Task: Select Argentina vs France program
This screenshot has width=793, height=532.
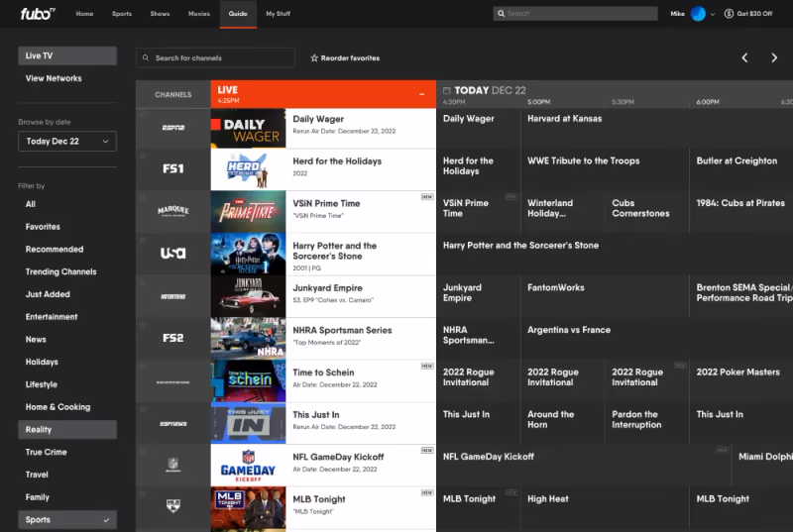Action: click(x=569, y=330)
